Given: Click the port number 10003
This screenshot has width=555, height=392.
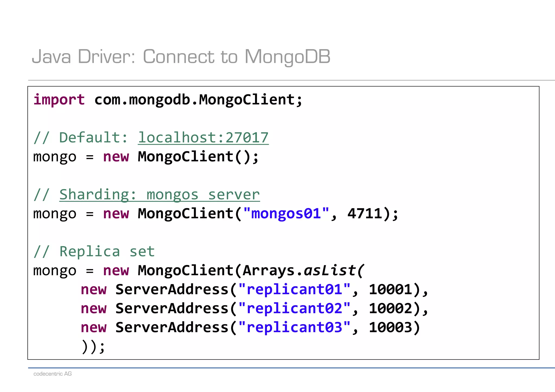Looking at the screenshot, I should (391, 327).
